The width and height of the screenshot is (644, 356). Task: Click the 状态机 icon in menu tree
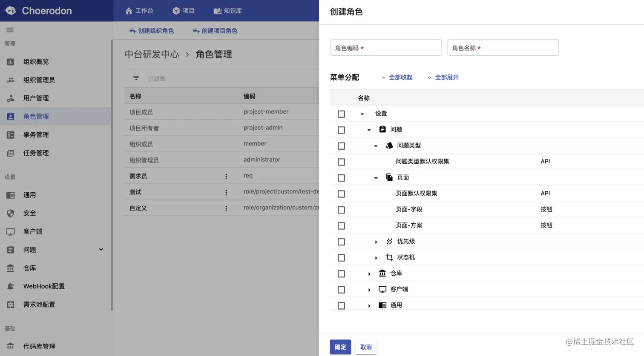[x=389, y=257]
